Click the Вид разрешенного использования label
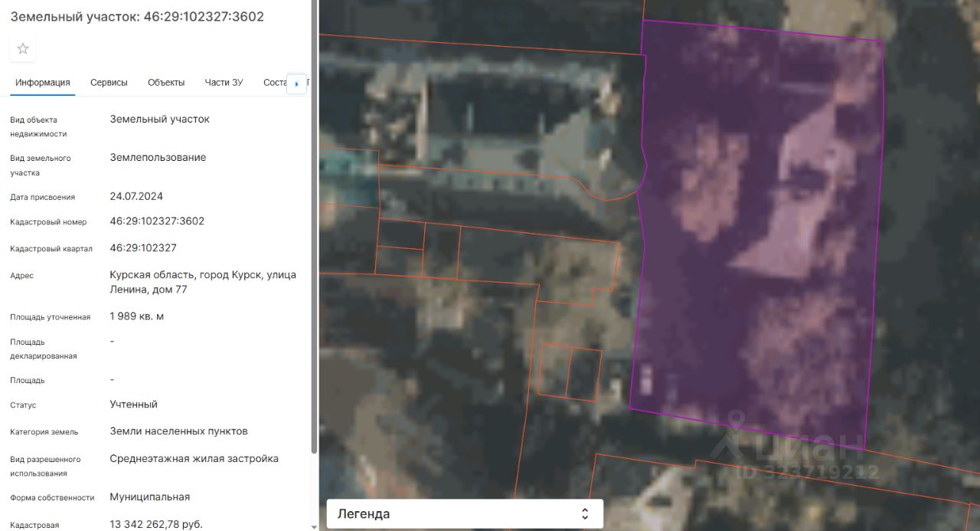The height and width of the screenshot is (531, 980). click(x=45, y=467)
